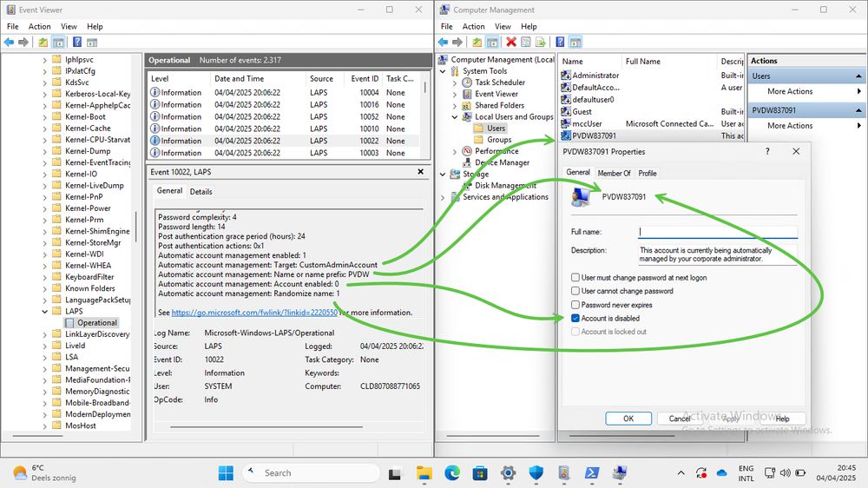Collapse Local Users and Groups node
This screenshot has width=868, height=488.
pyautogui.click(x=455, y=117)
